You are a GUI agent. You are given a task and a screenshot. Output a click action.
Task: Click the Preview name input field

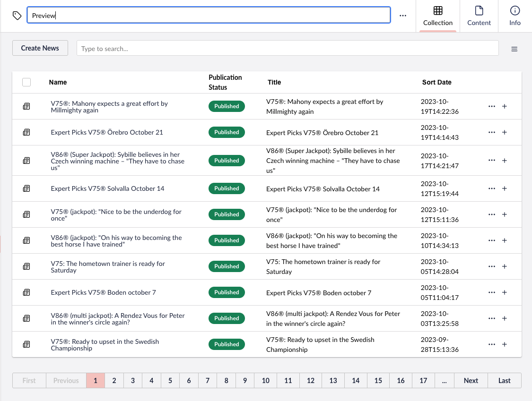(x=209, y=15)
